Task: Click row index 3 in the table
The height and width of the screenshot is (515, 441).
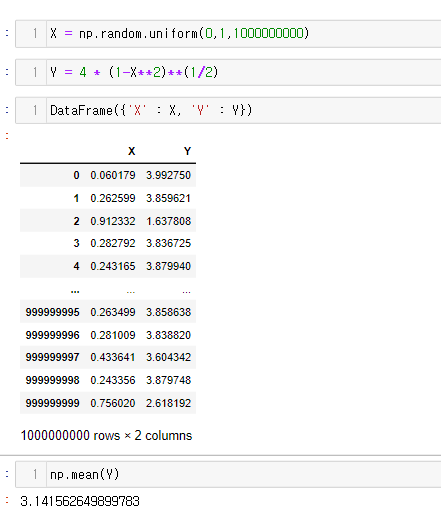Action: 76,243
